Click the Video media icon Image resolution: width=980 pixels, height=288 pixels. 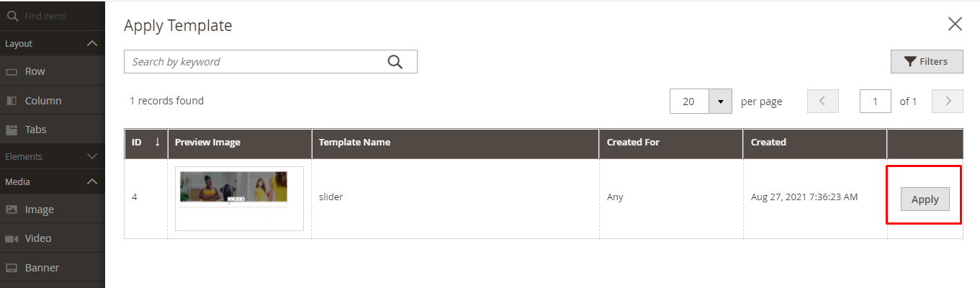tap(12, 238)
